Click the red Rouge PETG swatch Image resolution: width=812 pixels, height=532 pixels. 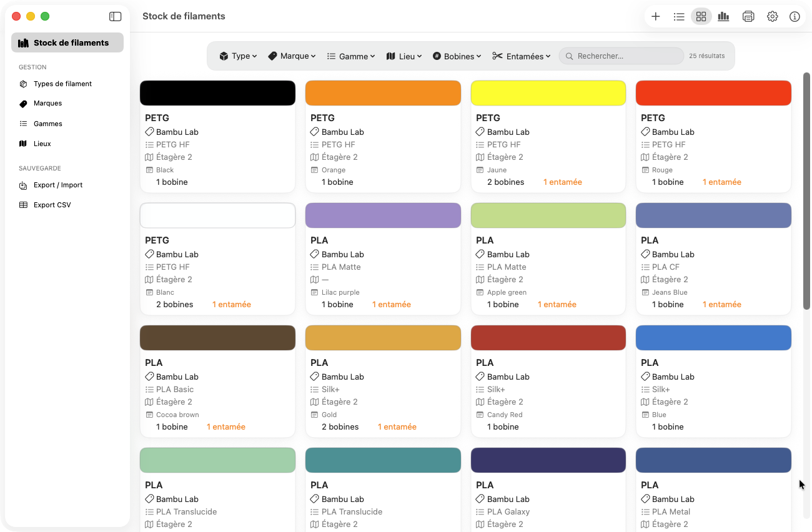coord(713,93)
